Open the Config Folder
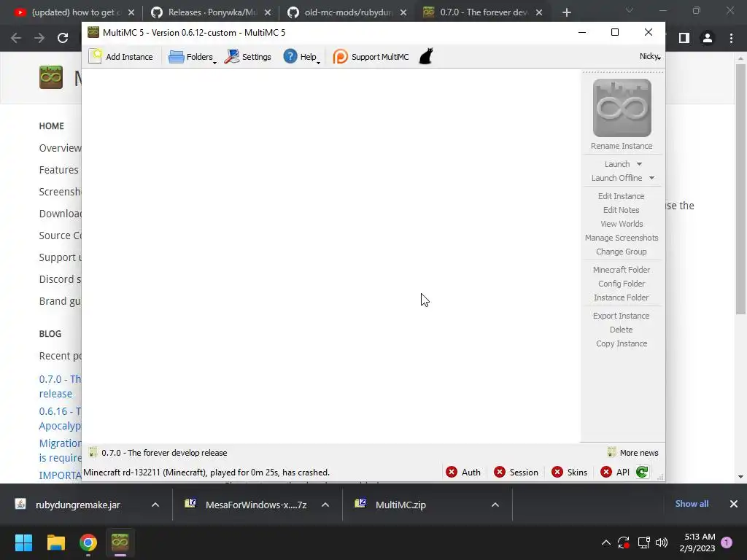This screenshot has height=560, width=747. tap(622, 284)
